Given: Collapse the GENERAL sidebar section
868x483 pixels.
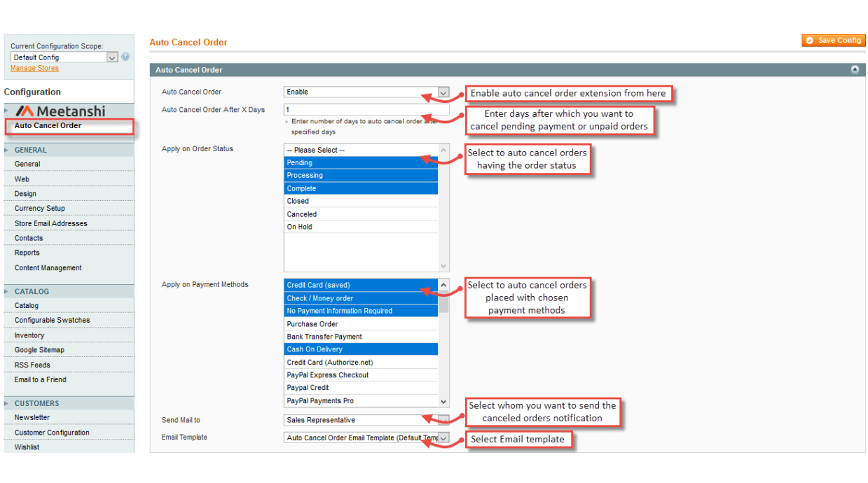Looking at the screenshot, I should pyautogui.click(x=30, y=150).
